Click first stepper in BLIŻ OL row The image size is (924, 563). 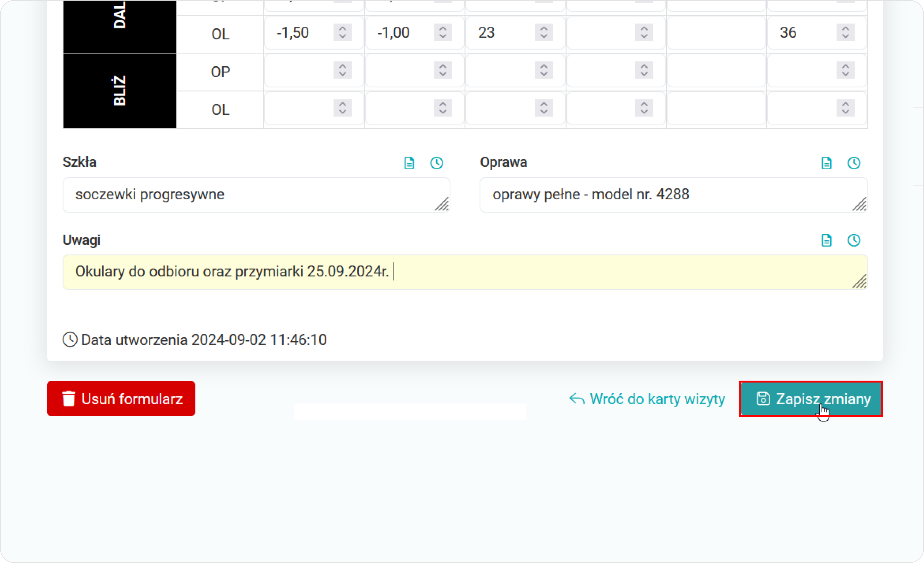343,108
